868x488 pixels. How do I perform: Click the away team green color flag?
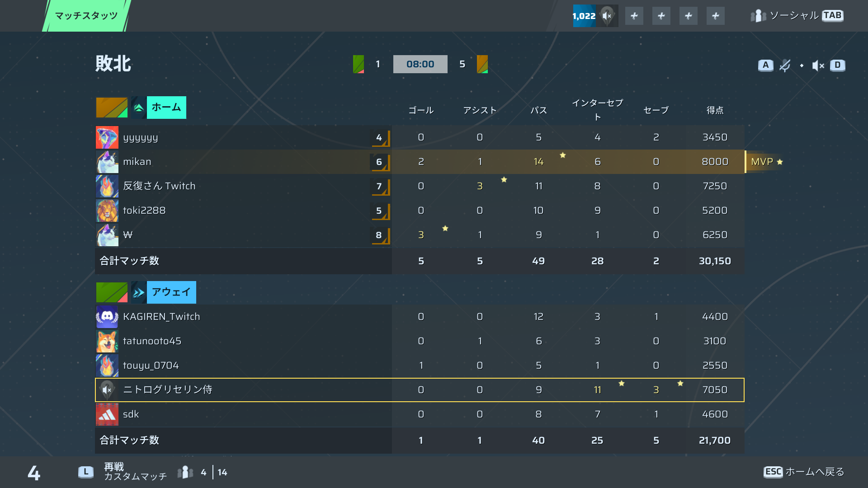[112, 292]
